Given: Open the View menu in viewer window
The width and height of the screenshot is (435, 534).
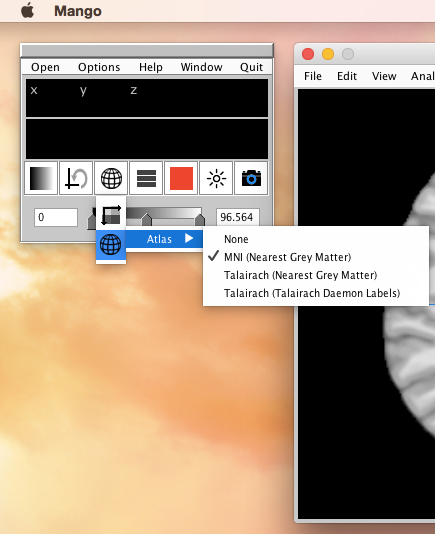Looking at the screenshot, I should 384,76.
